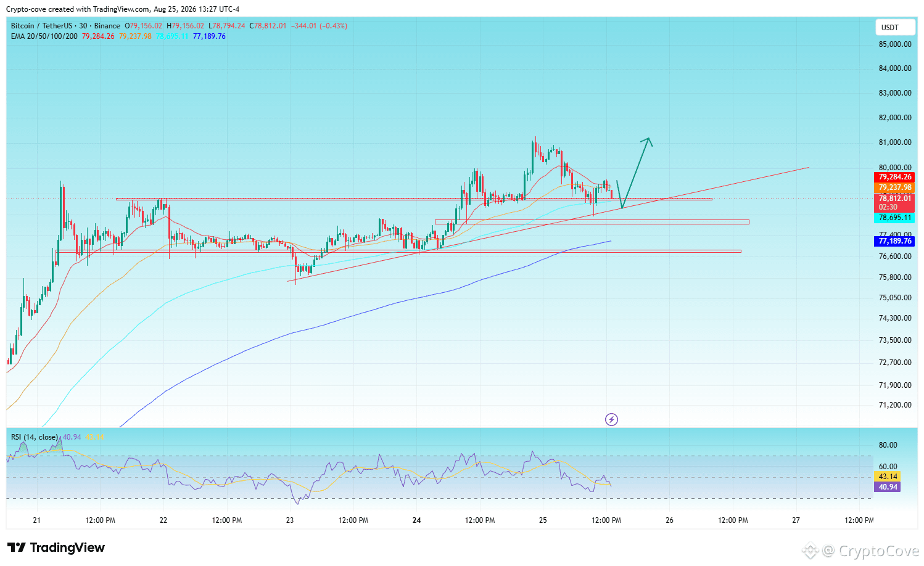Click the cyan 78,695.11 price-scale tag

pyautogui.click(x=894, y=218)
